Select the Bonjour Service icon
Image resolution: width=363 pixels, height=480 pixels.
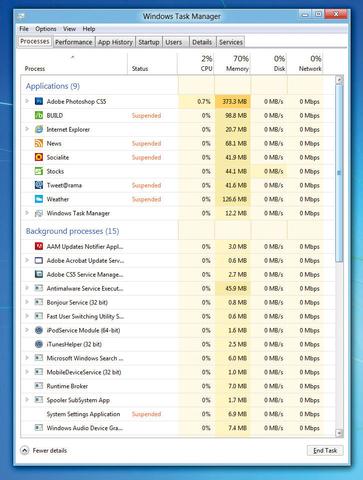[x=39, y=302]
